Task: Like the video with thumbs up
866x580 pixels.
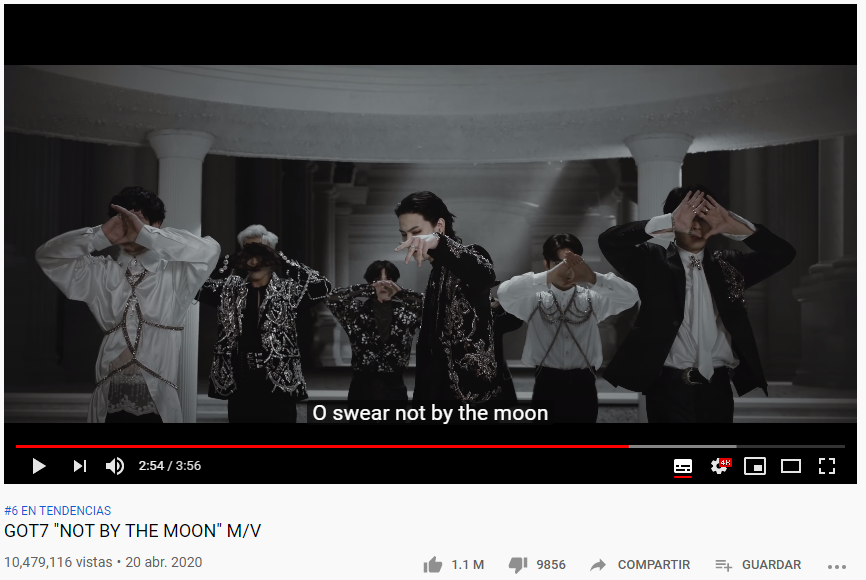Action: tap(433, 565)
